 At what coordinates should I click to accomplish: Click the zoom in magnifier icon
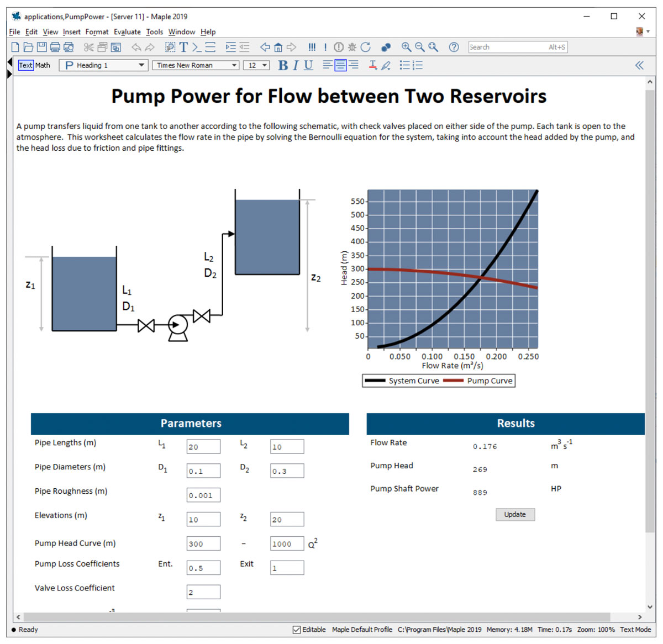point(406,47)
